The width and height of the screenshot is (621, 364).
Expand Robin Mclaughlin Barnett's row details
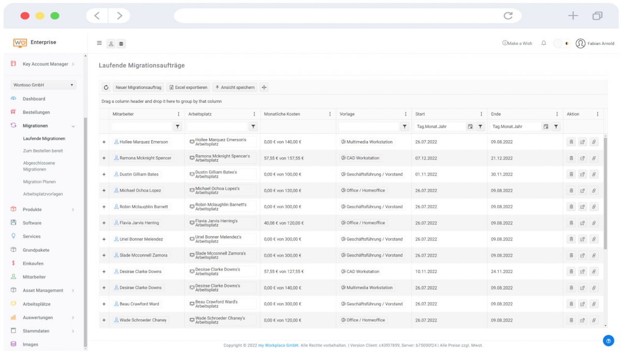103,206
